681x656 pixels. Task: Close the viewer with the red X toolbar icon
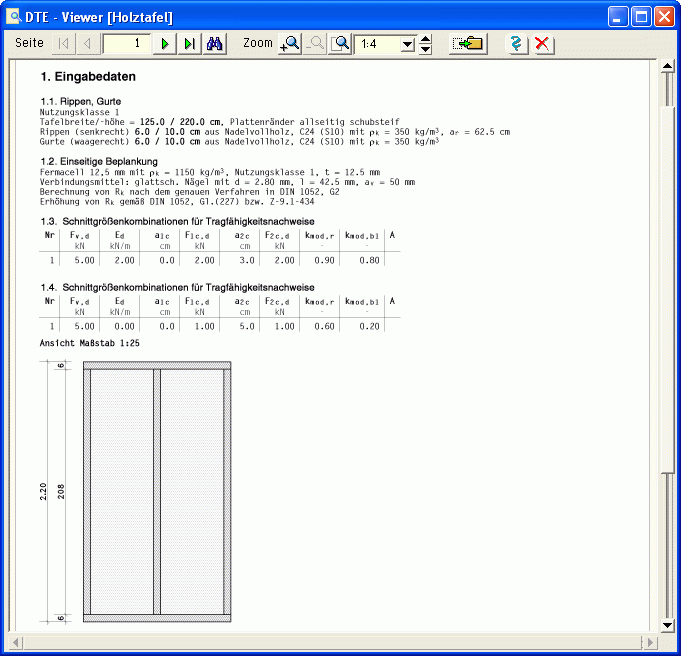click(x=542, y=44)
